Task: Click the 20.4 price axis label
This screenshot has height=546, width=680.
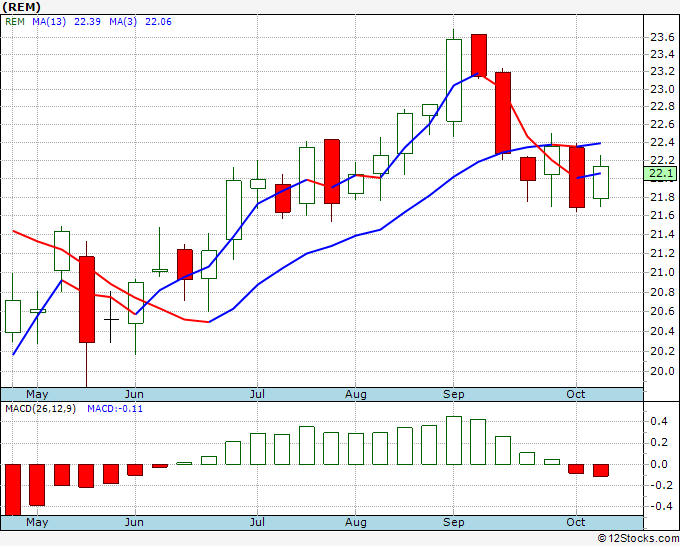Action: (x=662, y=331)
